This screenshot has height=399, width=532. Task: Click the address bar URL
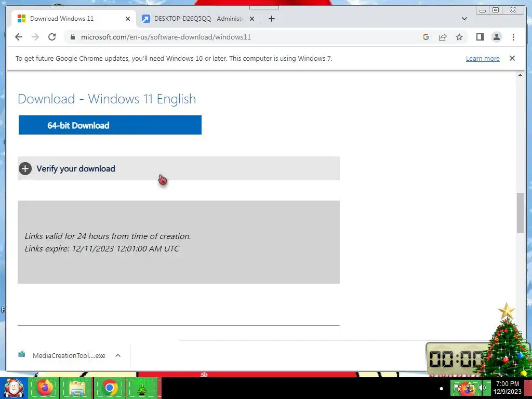pyautogui.click(x=166, y=37)
